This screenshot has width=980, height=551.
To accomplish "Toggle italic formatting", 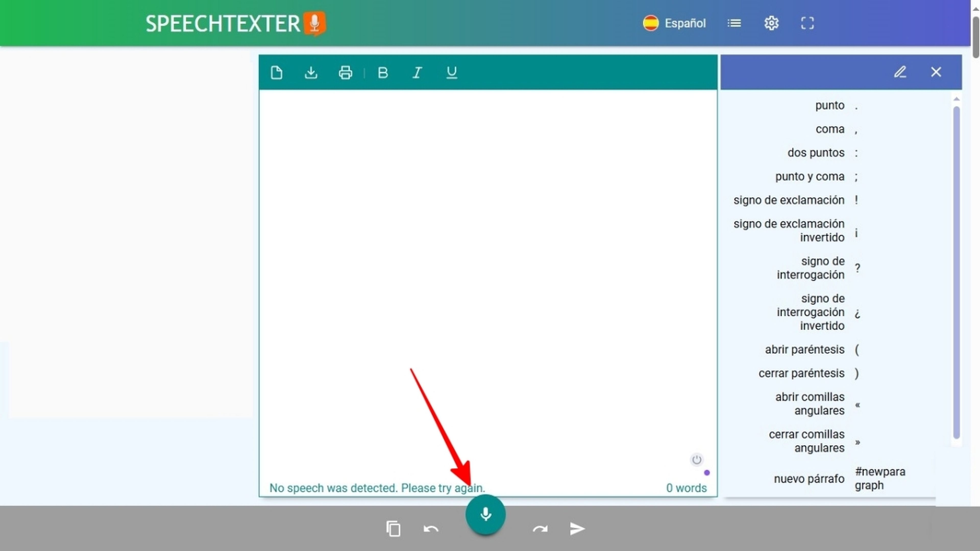I will point(417,72).
